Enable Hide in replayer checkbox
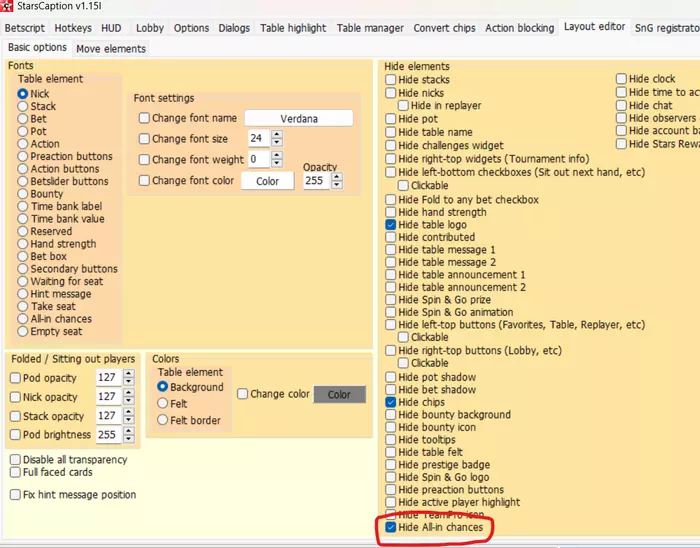Image resolution: width=700 pixels, height=548 pixels. click(x=403, y=105)
